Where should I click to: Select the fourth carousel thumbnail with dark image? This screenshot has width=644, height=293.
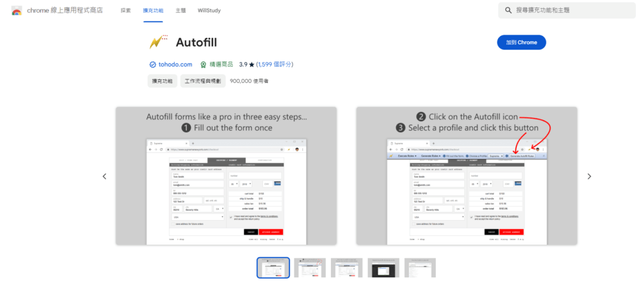383,268
